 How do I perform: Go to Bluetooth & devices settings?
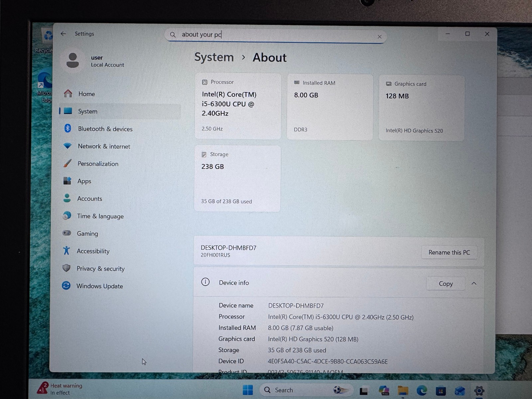click(105, 129)
